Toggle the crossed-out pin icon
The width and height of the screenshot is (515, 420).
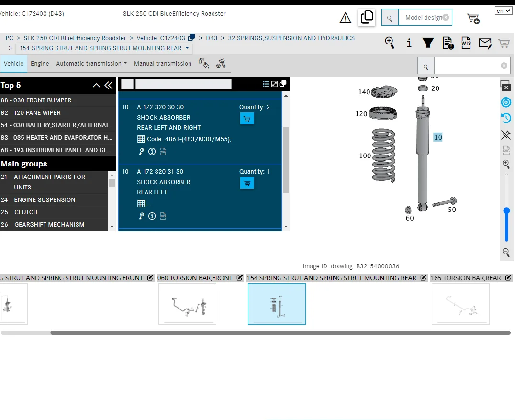click(x=506, y=134)
